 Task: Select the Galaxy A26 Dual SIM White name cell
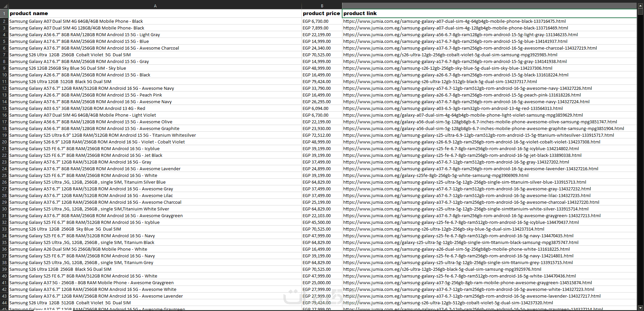click(x=155, y=249)
